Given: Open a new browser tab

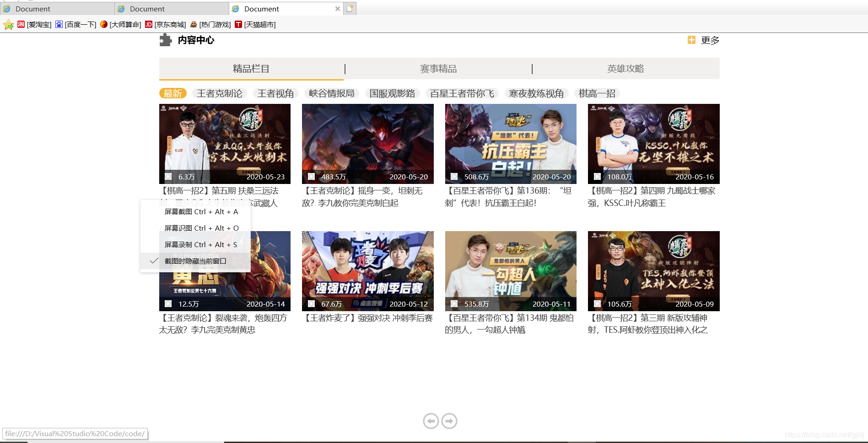Looking at the screenshot, I should (x=350, y=9).
